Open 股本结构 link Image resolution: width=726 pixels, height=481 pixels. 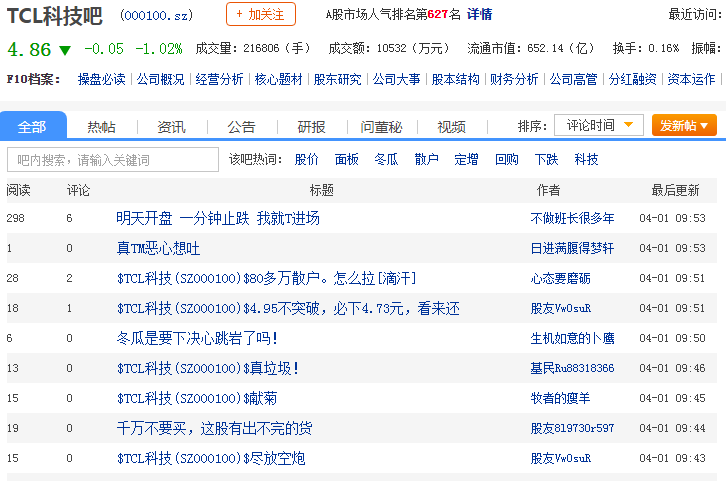(455, 79)
